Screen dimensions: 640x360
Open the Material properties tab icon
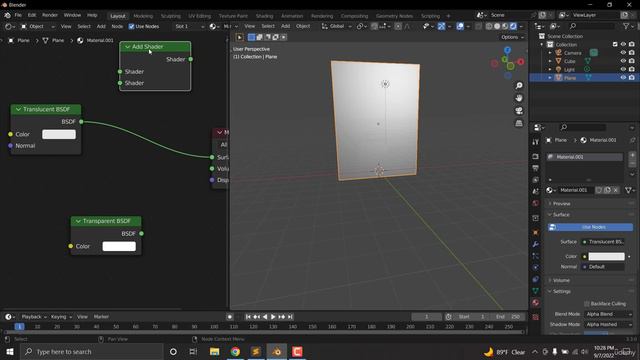[536, 302]
